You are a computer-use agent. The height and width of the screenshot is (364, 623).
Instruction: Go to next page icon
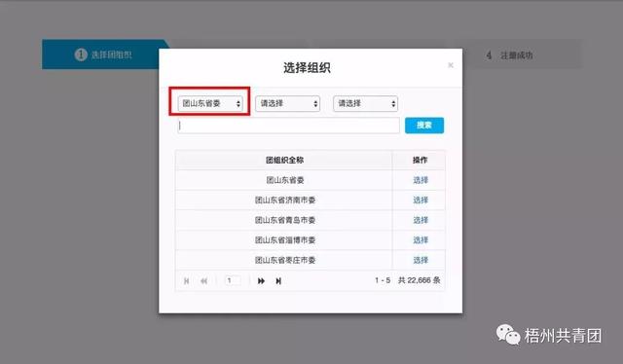(x=261, y=281)
